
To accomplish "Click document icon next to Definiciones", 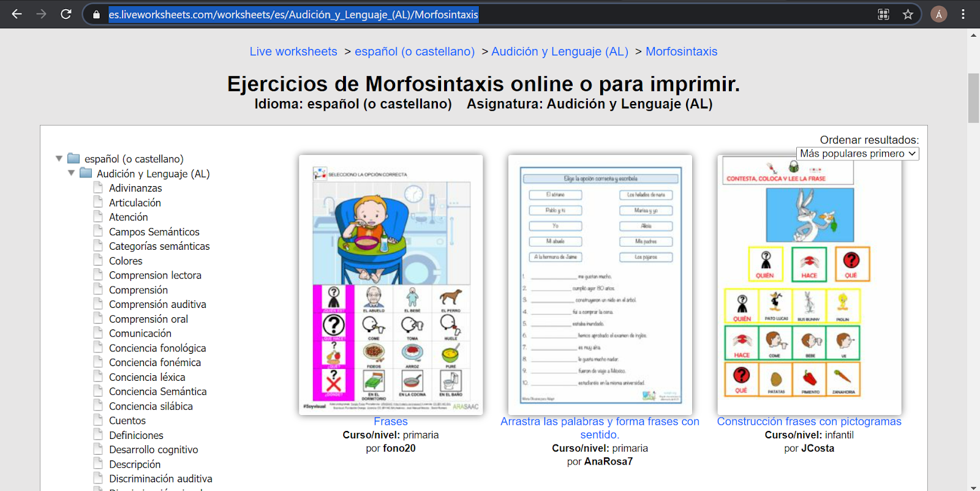I will pos(98,434).
